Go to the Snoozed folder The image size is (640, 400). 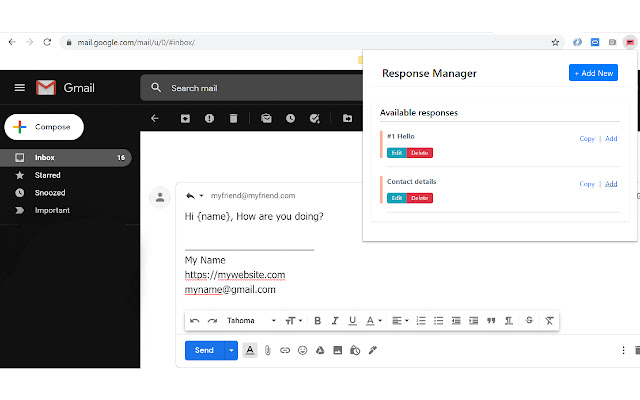coord(50,193)
